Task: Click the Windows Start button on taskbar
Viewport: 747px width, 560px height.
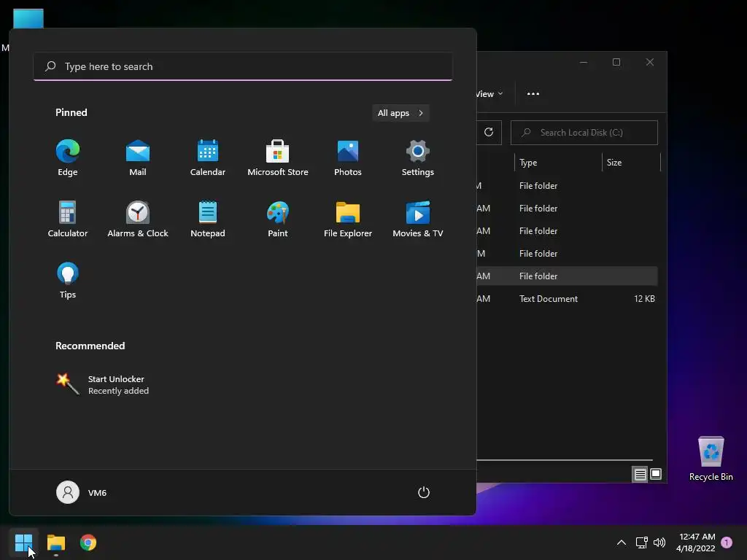Action: (23, 542)
